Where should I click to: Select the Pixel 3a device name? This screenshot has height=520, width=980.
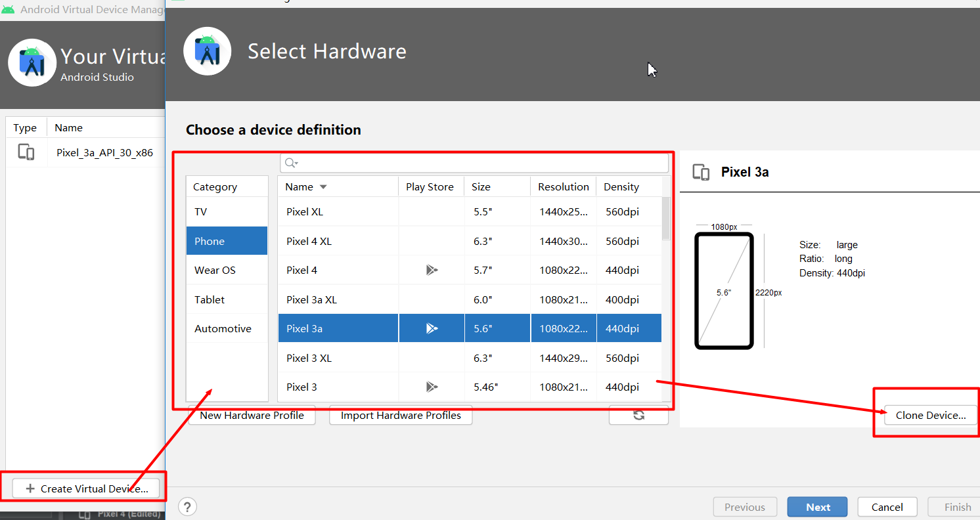pyautogui.click(x=305, y=328)
